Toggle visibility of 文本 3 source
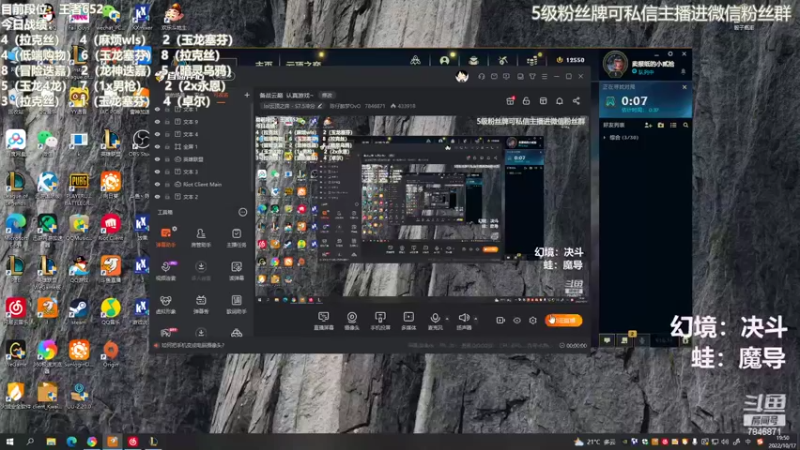The width and height of the screenshot is (800, 450). click(x=158, y=172)
